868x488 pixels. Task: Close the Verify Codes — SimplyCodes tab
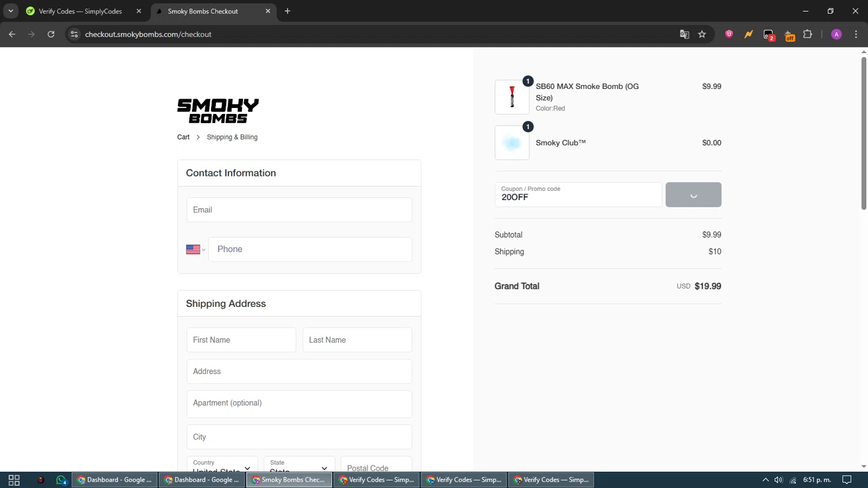pos(139,11)
